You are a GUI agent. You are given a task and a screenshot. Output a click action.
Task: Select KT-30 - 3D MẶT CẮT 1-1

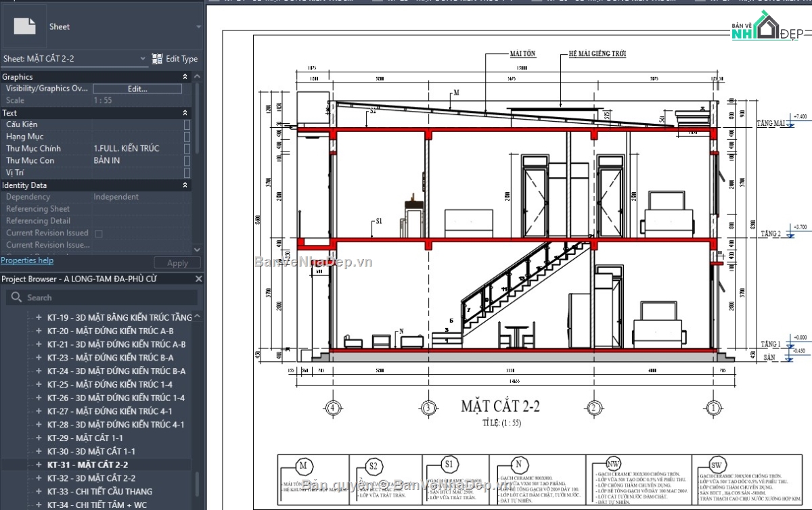(x=91, y=451)
